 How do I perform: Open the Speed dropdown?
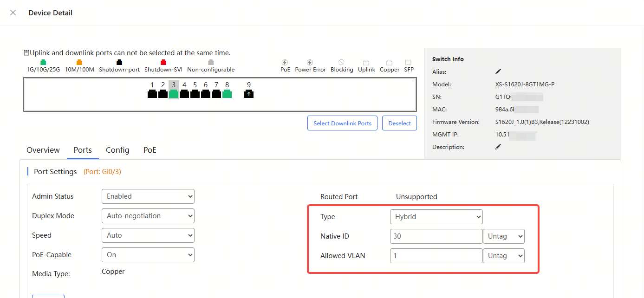(x=148, y=235)
